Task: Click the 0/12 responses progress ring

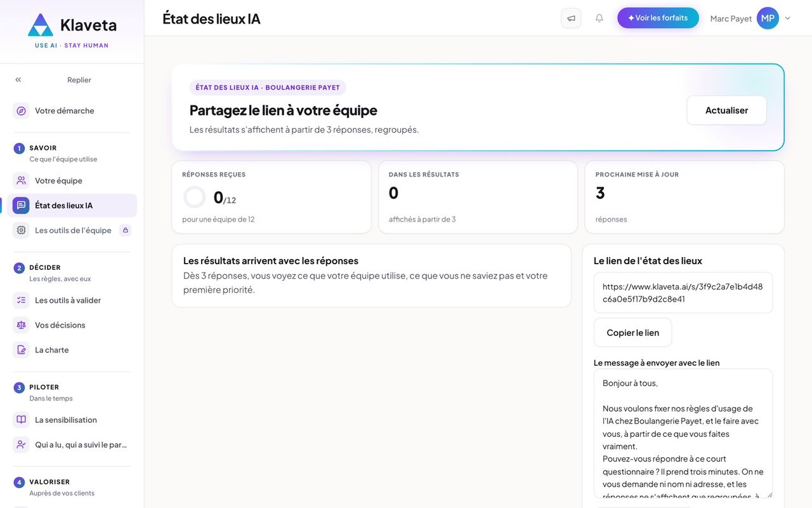Action: pyautogui.click(x=194, y=197)
